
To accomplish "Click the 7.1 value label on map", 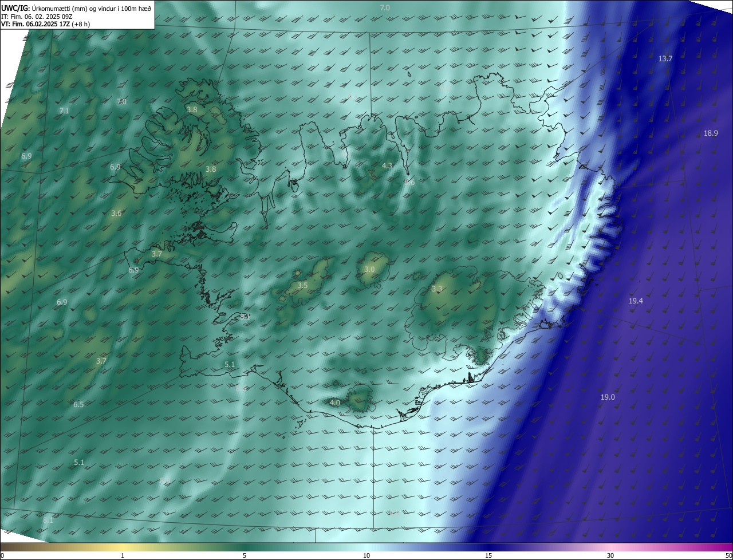I will pos(64,111).
